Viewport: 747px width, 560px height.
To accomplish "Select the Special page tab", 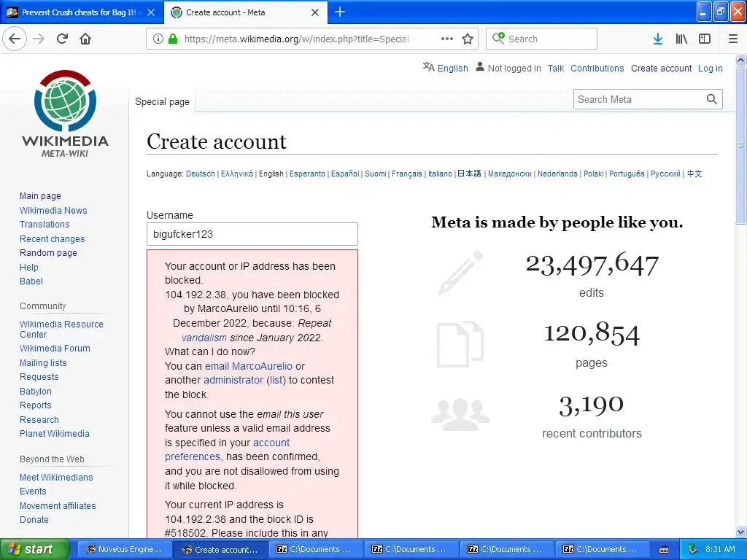I will 163,101.
